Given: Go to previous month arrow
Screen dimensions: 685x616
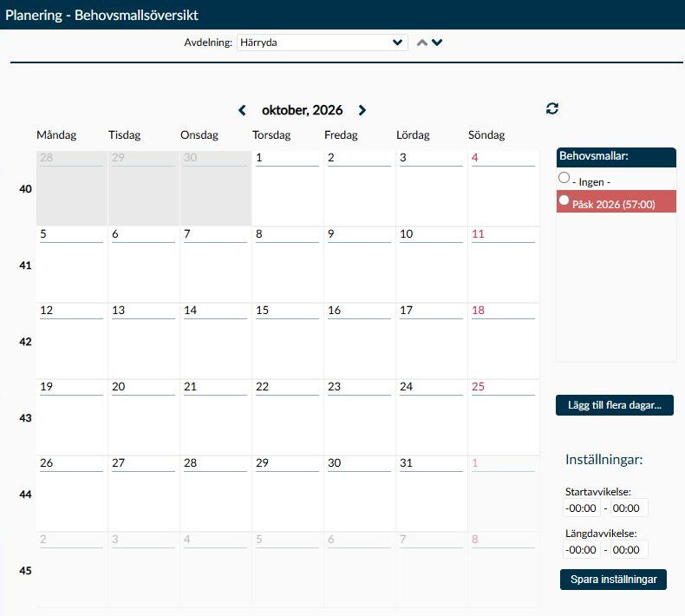Looking at the screenshot, I should (242, 110).
